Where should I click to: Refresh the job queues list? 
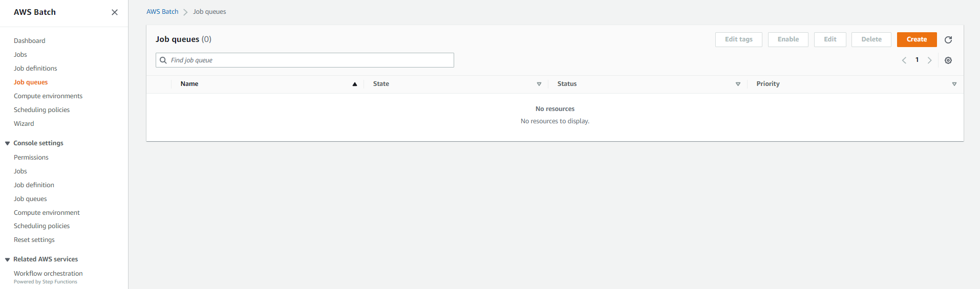(x=948, y=40)
